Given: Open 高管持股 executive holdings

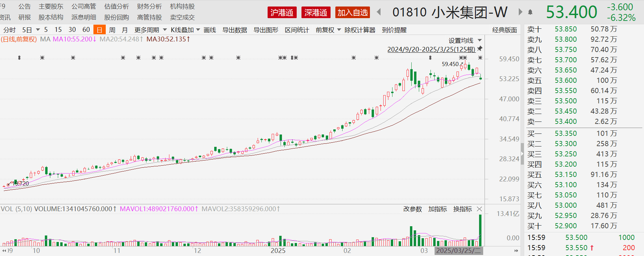Looking at the screenshot, I should pyautogui.click(x=150, y=17).
